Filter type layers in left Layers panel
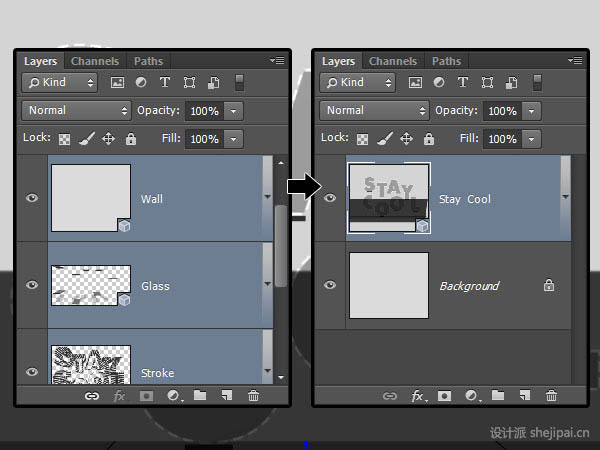This screenshot has height=450, width=600. pyautogui.click(x=165, y=82)
